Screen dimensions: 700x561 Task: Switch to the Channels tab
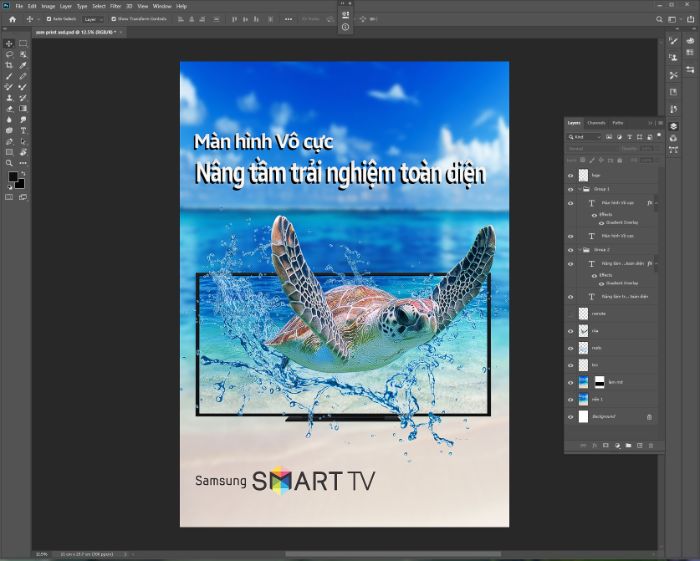click(596, 123)
